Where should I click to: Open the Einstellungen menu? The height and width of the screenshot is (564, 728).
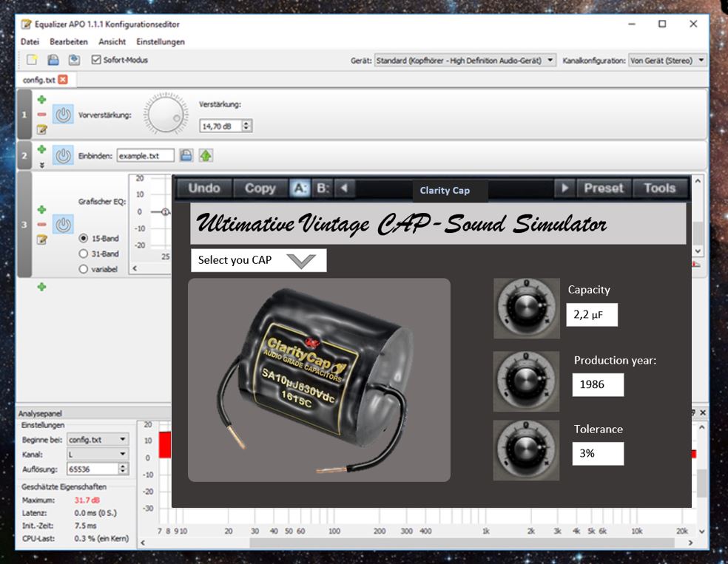coord(161,42)
